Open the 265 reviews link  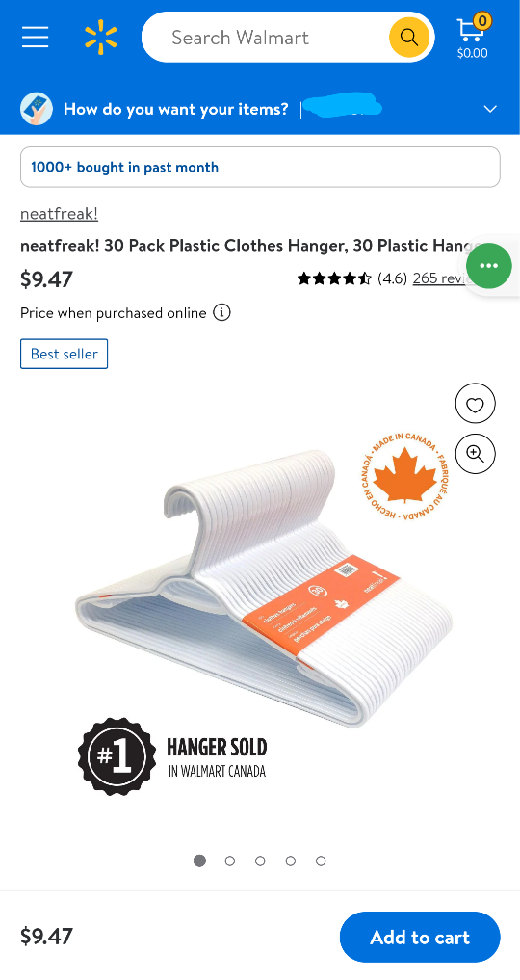442,278
